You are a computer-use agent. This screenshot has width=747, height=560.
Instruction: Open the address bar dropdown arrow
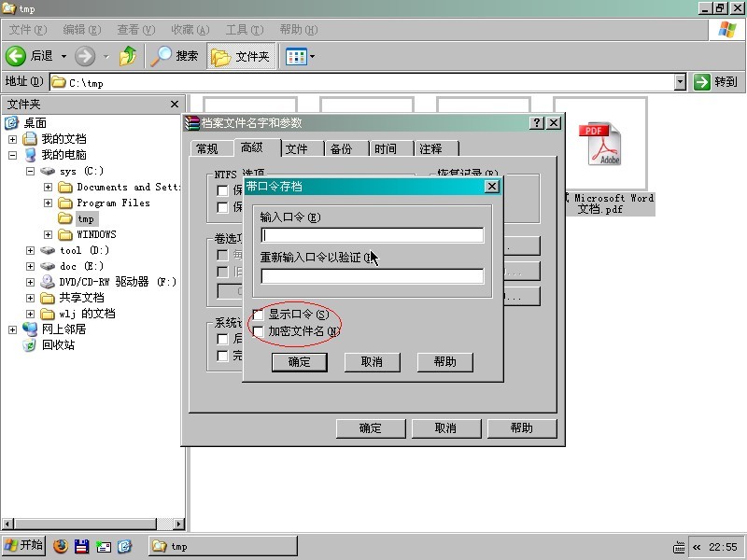pos(680,82)
